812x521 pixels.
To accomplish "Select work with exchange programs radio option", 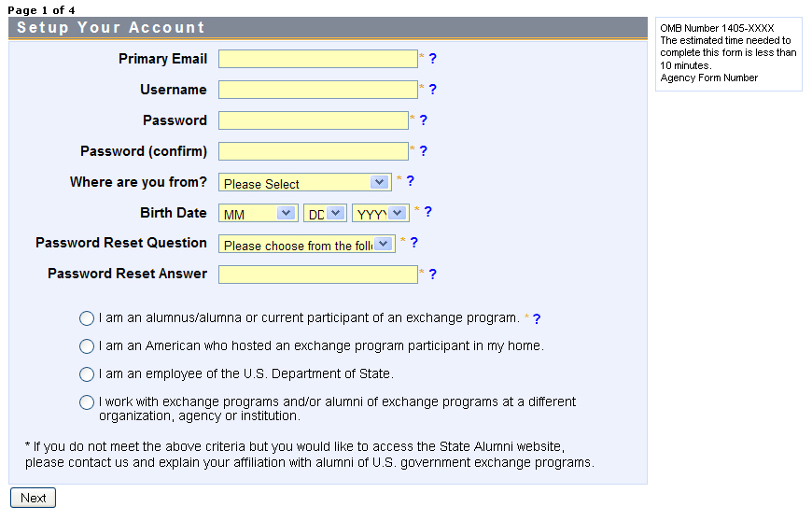I will click(x=87, y=402).
